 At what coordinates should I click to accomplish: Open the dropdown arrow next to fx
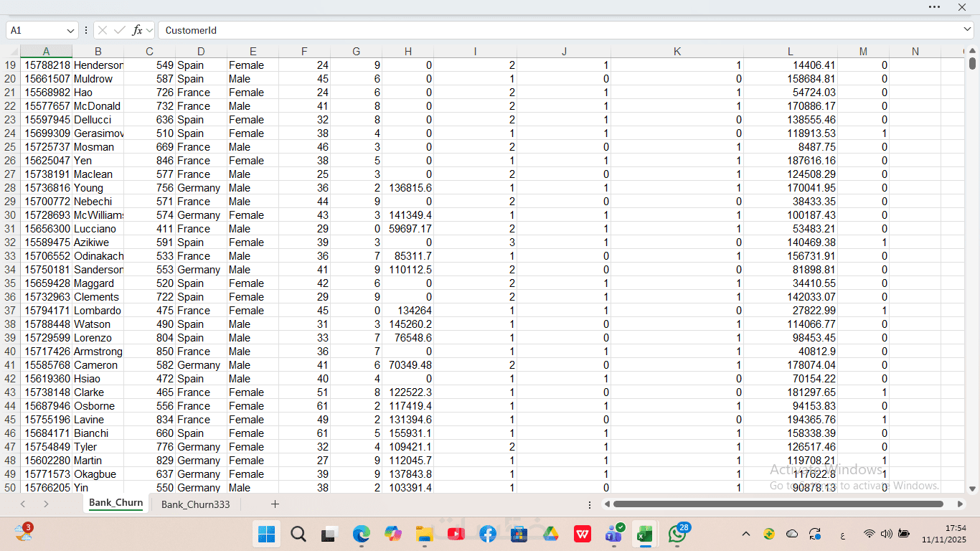tap(149, 30)
